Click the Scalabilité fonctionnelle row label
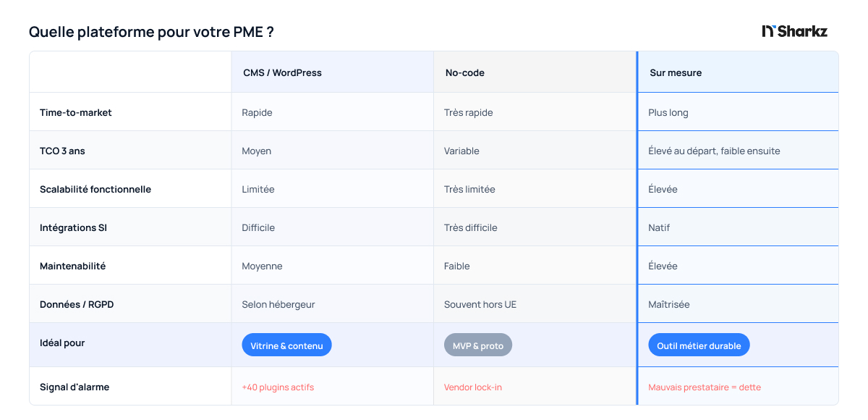 click(x=95, y=189)
